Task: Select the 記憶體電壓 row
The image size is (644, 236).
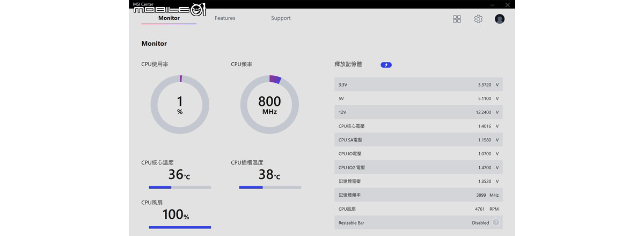Action: coord(419,181)
